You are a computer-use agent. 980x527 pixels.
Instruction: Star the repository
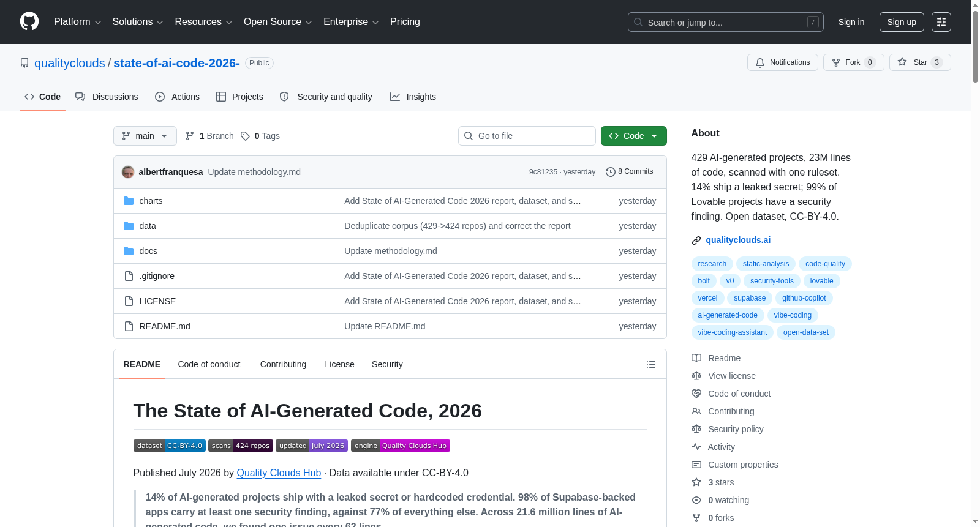(920, 62)
